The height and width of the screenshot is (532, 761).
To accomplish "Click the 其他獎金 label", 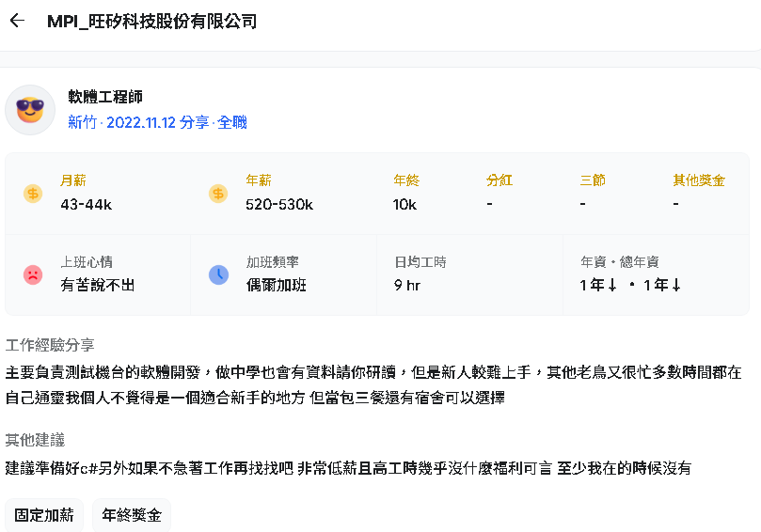I will pyautogui.click(x=699, y=180).
